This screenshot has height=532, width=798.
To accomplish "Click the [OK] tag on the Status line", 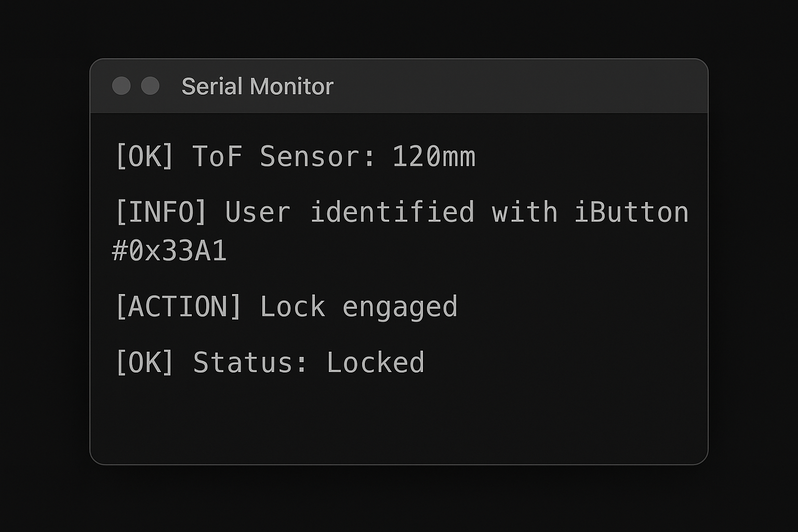I will coord(145,362).
